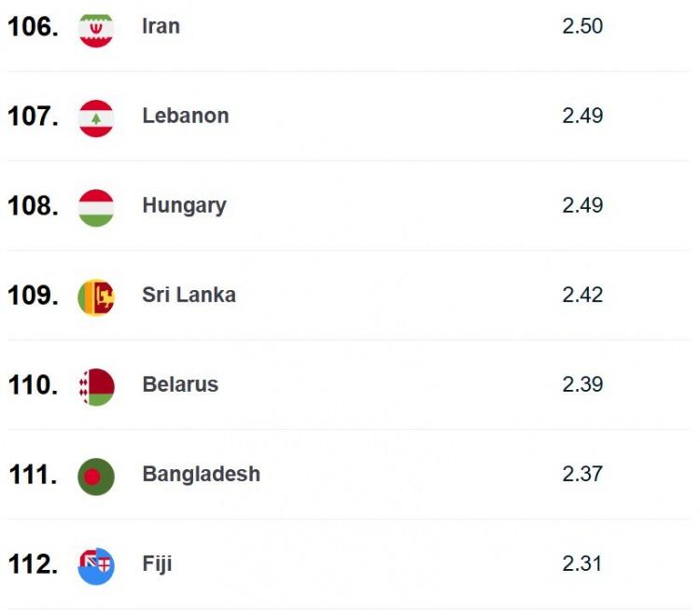Click the Belarus flag icon

tap(96, 387)
